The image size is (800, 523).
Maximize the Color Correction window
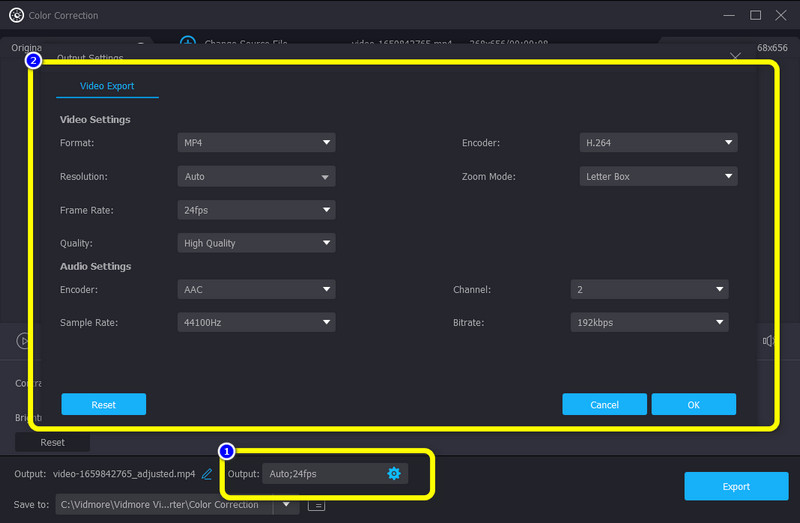click(x=755, y=15)
